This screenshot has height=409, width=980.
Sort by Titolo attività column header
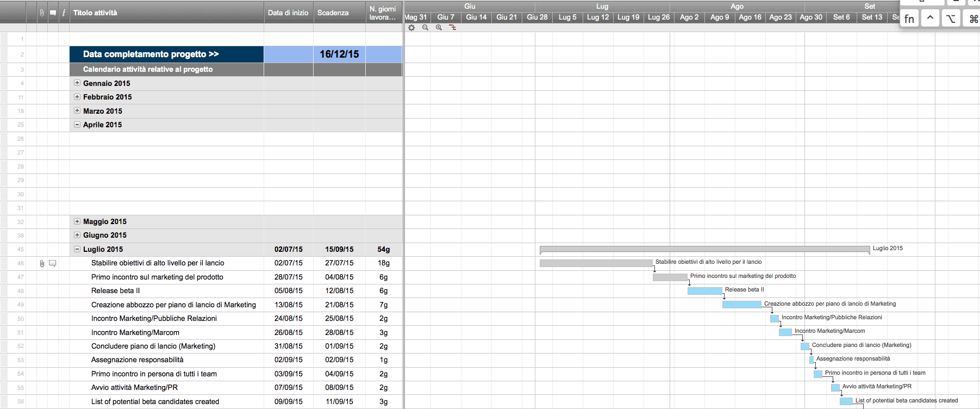tap(166, 13)
